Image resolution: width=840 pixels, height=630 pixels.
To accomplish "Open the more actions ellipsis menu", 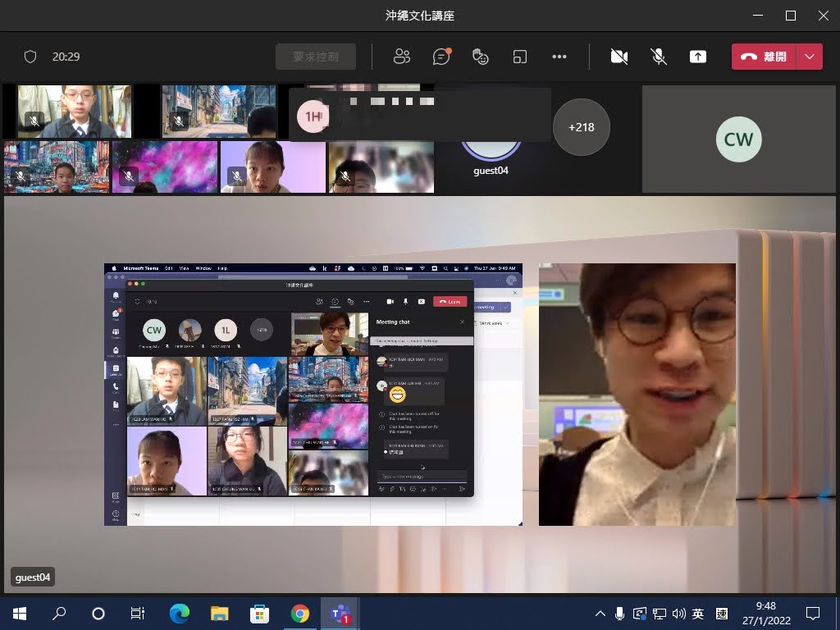I will (559, 57).
